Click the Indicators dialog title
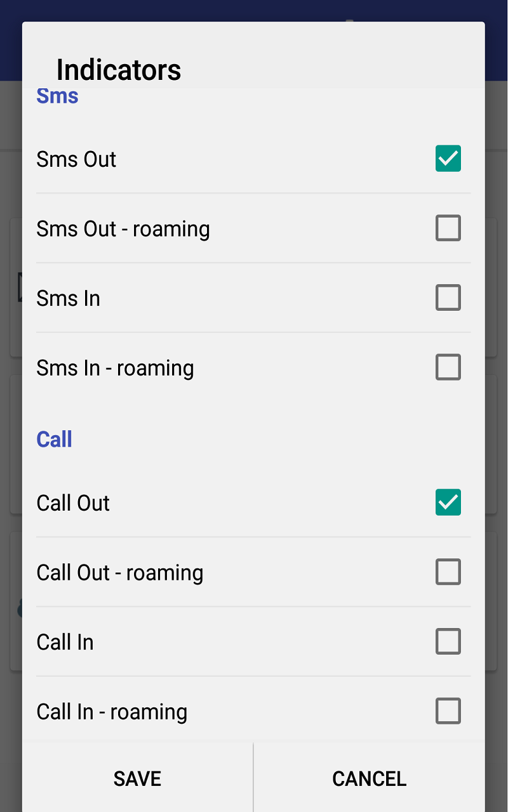This screenshot has width=508, height=812. click(118, 70)
